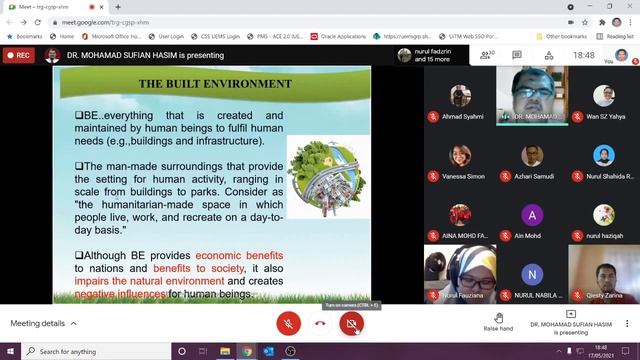Open Task View on the taskbar
640x360 pixels.
pos(203,351)
